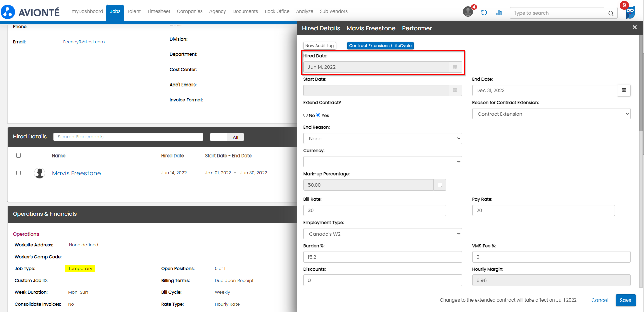
Task: Tick the Mark-up Percentage checkbox
Action: [440, 185]
